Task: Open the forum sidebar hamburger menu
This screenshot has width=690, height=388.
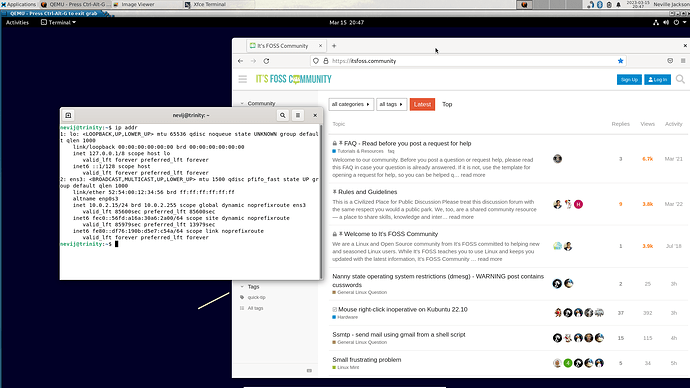Action: 242,79
